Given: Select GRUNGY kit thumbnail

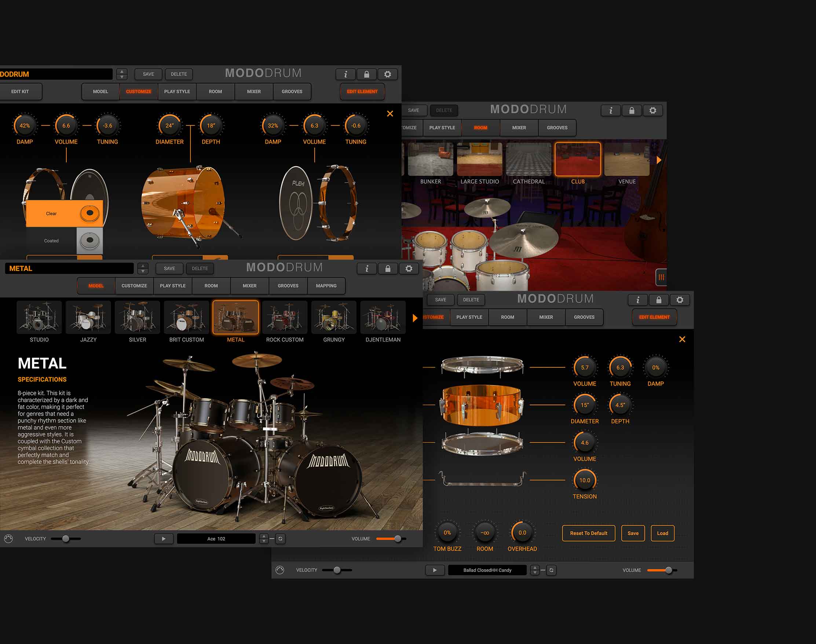Looking at the screenshot, I should click(334, 317).
